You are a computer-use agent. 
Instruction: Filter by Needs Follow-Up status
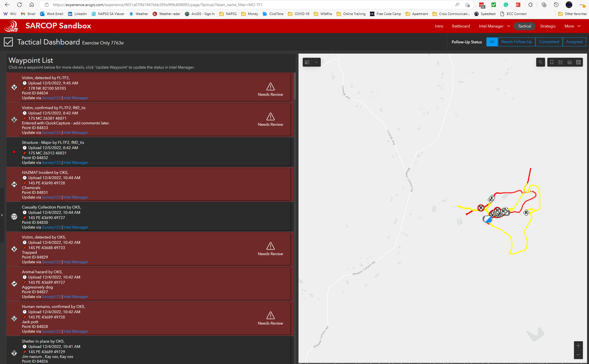pyautogui.click(x=516, y=42)
